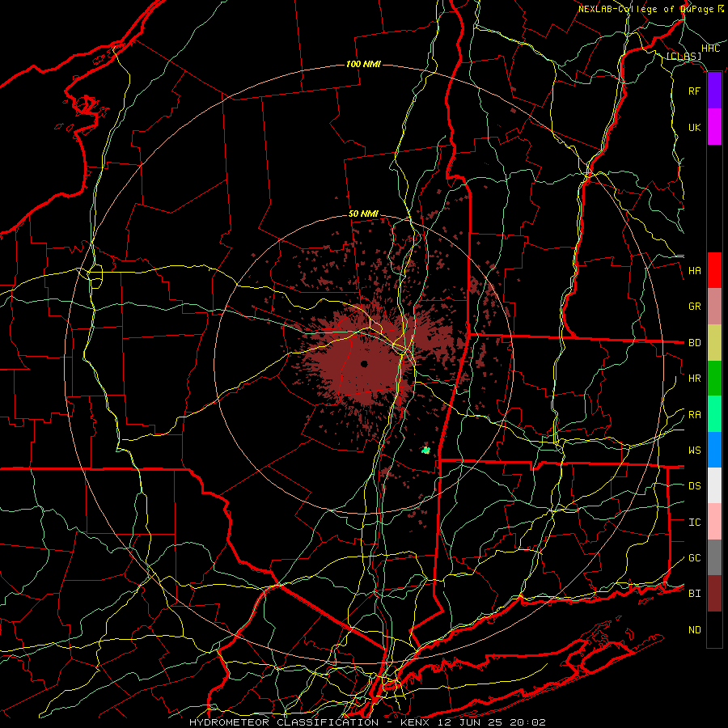
Task: Click the black radar site dot
Action: point(364,364)
